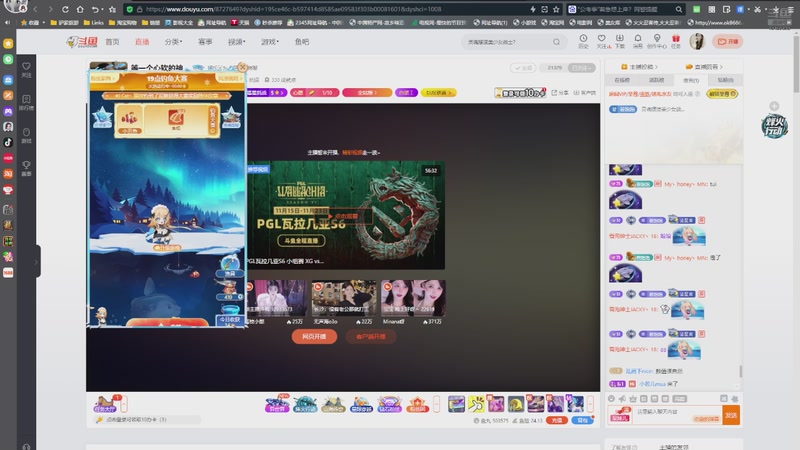Open the browser extensions grid icon
The image size is (800, 450).
712,9
